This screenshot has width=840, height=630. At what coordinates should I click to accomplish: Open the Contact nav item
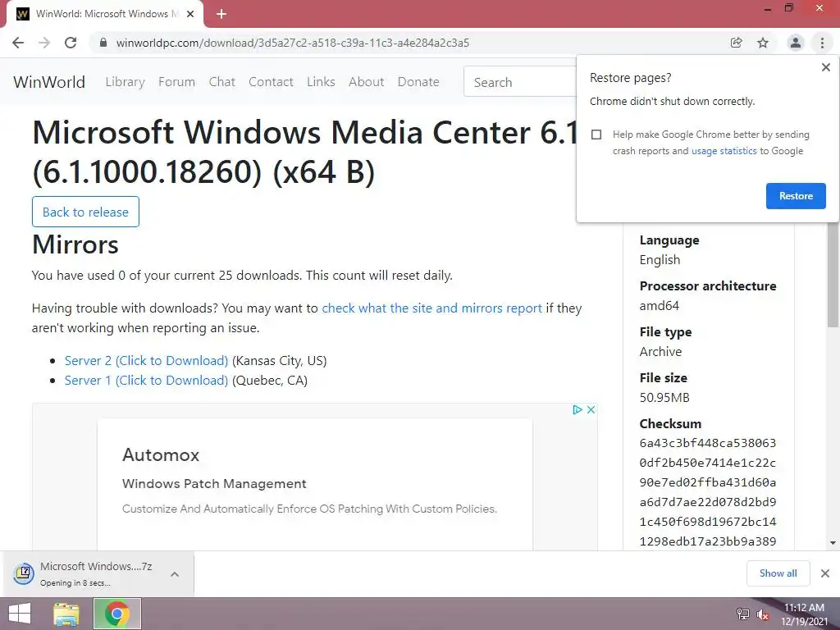point(271,82)
